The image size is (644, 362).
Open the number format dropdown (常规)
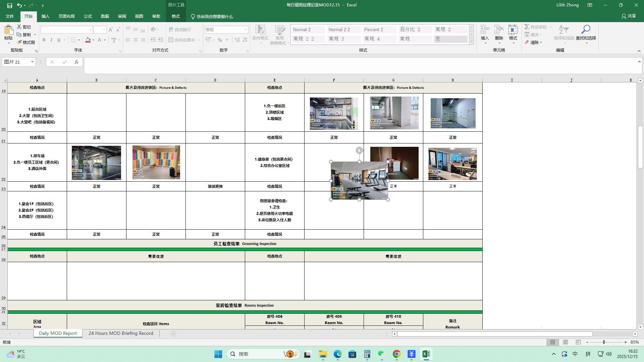point(246,29)
